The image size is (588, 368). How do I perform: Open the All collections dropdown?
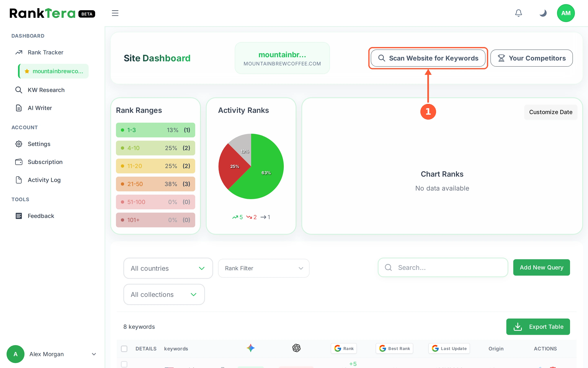(164, 294)
